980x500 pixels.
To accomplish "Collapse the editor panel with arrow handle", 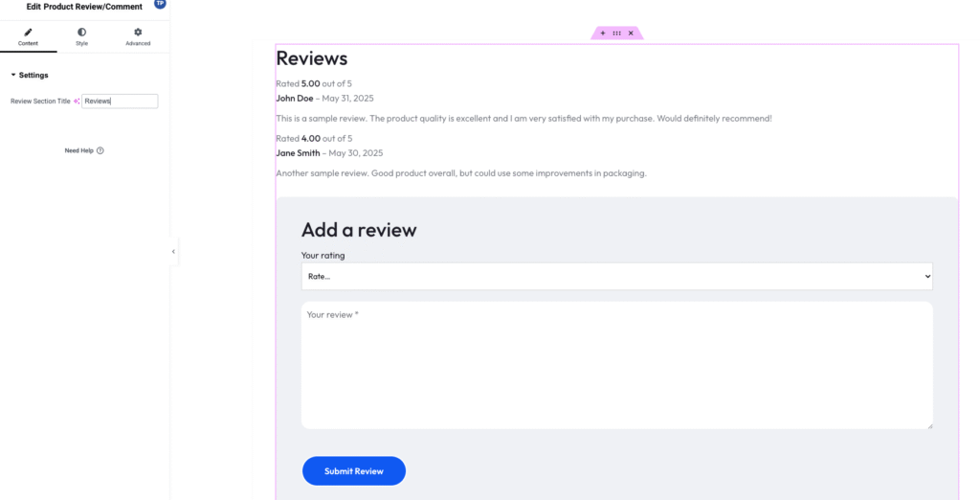I will (x=173, y=252).
